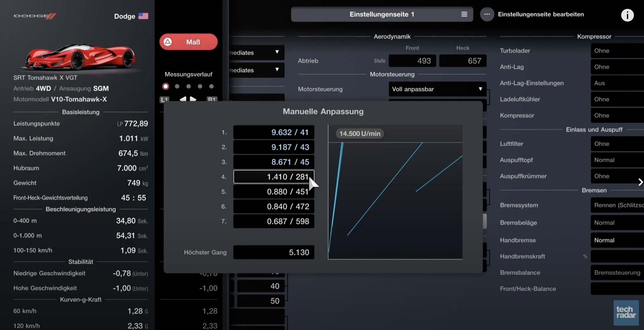The width and height of the screenshot is (644, 330).
Task: Select gear 1 ratio 9.632 / 41
Action: point(274,132)
